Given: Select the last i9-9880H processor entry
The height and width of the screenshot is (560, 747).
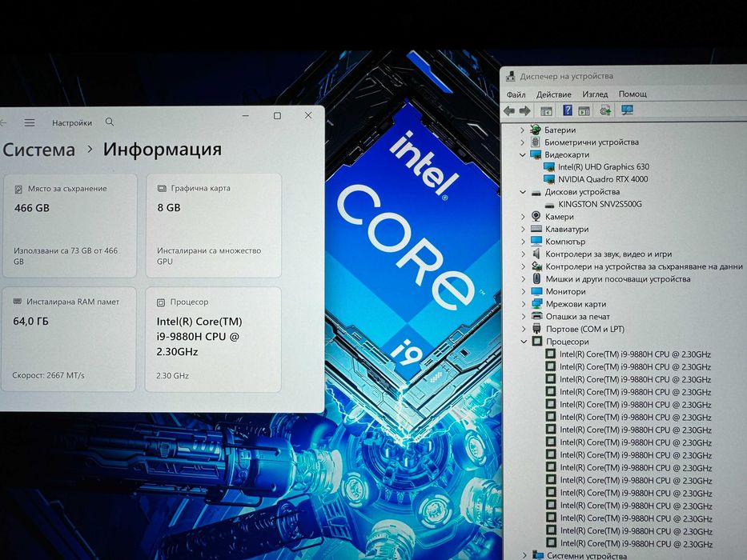Looking at the screenshot, I should pos(636,543).
